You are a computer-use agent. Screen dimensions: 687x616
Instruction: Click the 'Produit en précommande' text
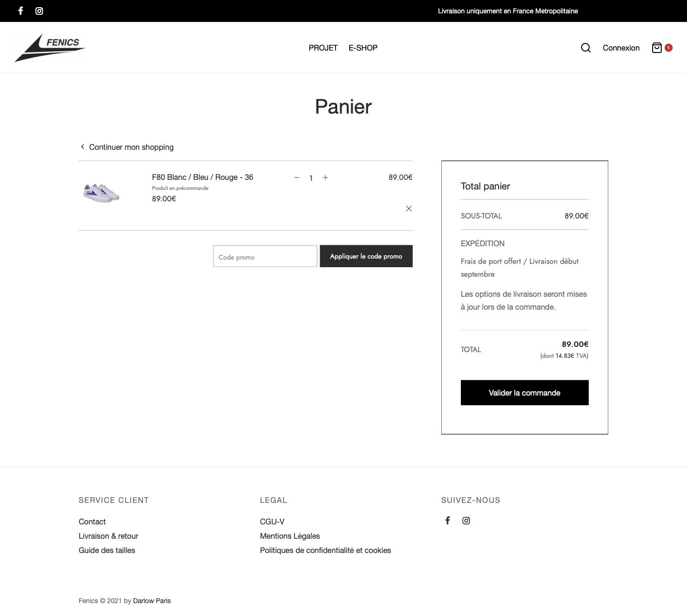180,188
